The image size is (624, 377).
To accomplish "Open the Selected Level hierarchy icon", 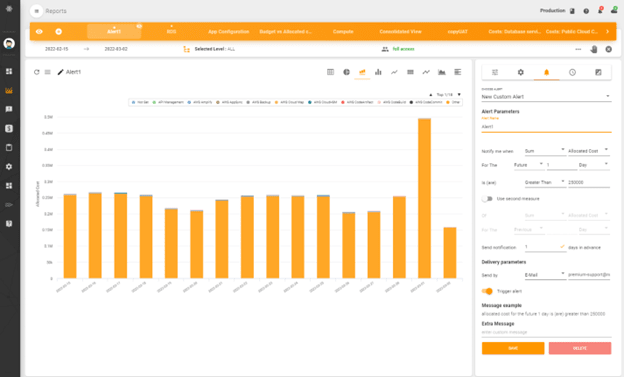I will [186, 49].
